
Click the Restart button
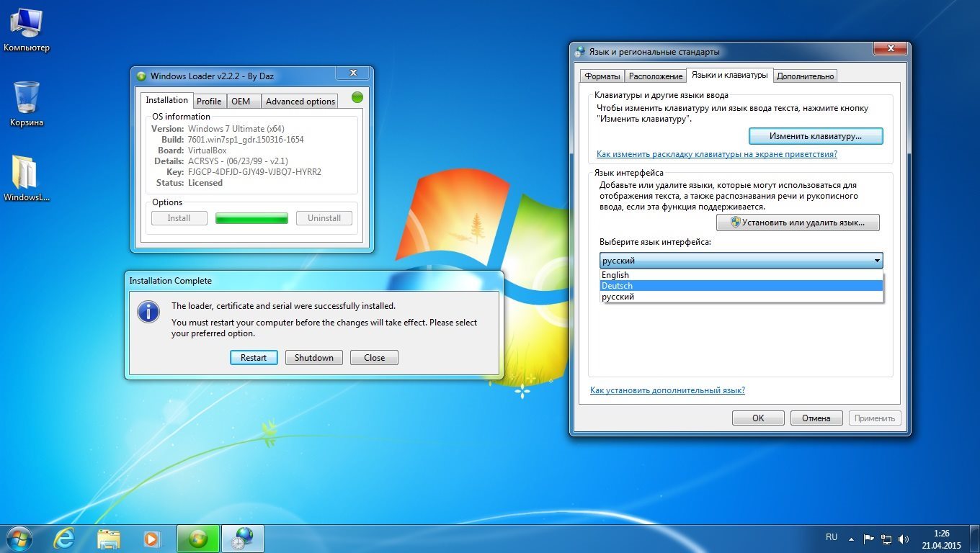[254, 358]
